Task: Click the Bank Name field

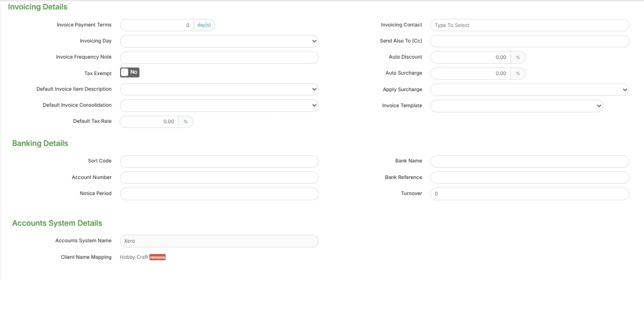Action: tap(529, 161)
